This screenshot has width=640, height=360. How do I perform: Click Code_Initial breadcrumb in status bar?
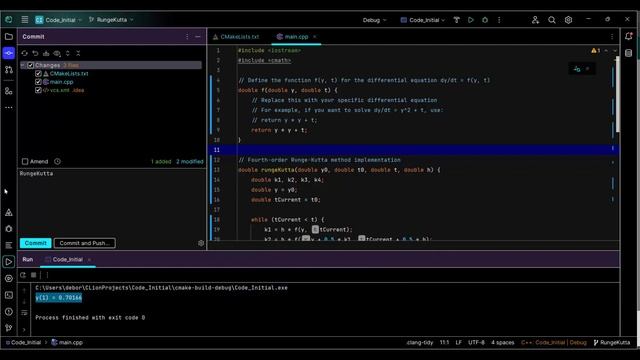tap(24, 342)
